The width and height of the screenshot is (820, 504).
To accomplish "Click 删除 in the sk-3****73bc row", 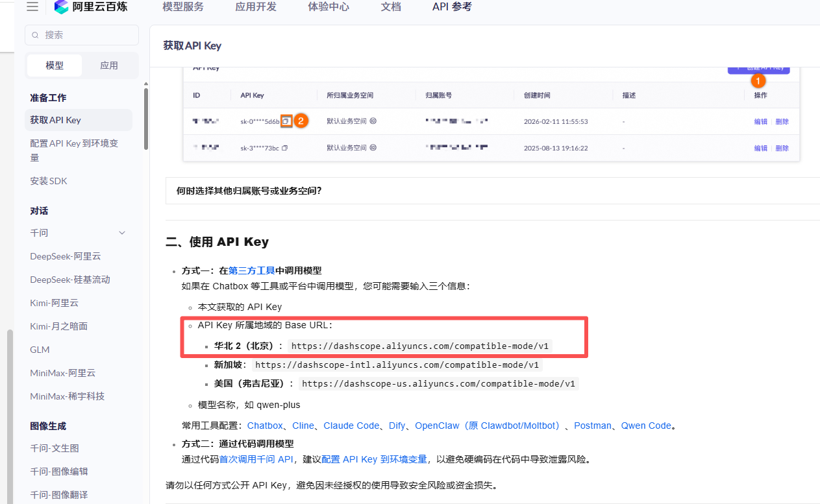I will click(782, 148).
